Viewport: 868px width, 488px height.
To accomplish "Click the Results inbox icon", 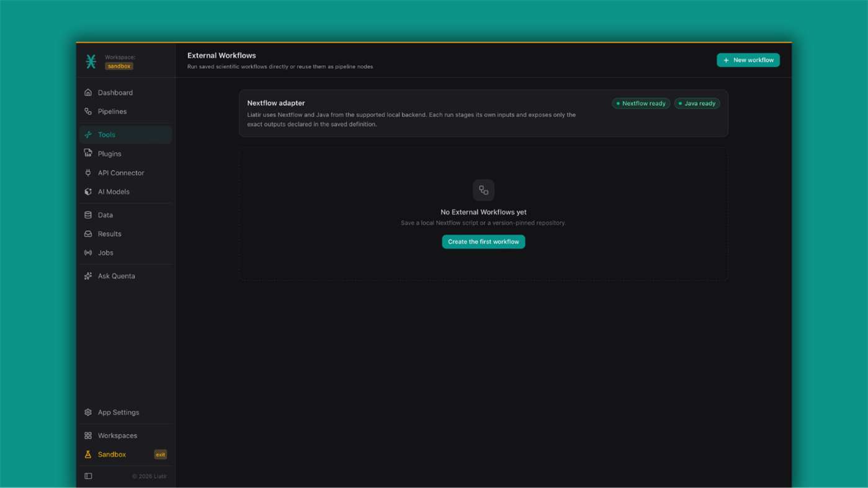I will pos(88,234).
